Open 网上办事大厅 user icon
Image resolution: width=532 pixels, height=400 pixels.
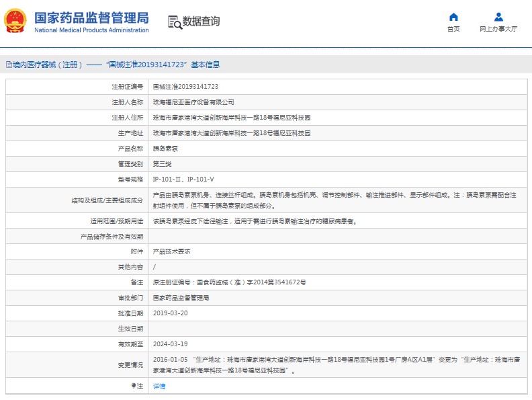tap(498, 17)
